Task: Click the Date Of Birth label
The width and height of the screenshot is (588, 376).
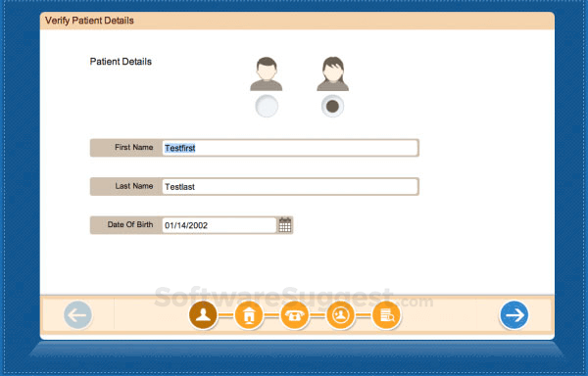Action: click(x=130, y=224)
